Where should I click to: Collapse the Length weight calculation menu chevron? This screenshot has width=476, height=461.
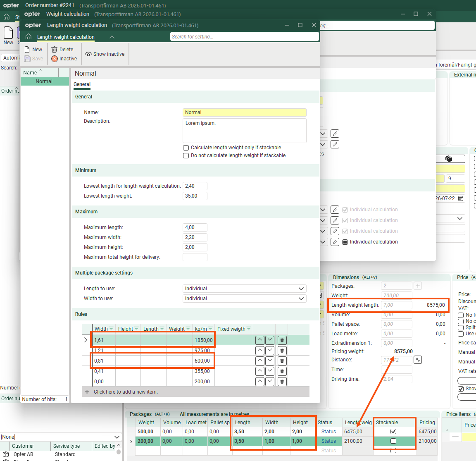[x=112, y=37]
